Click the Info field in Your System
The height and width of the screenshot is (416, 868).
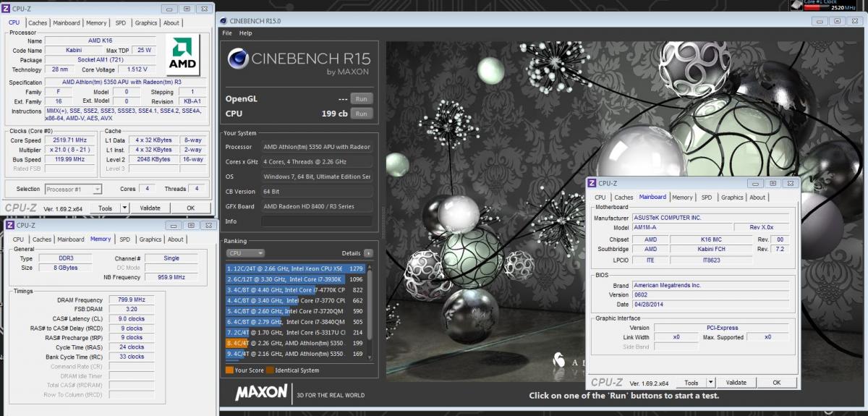(x=317, y=221)
